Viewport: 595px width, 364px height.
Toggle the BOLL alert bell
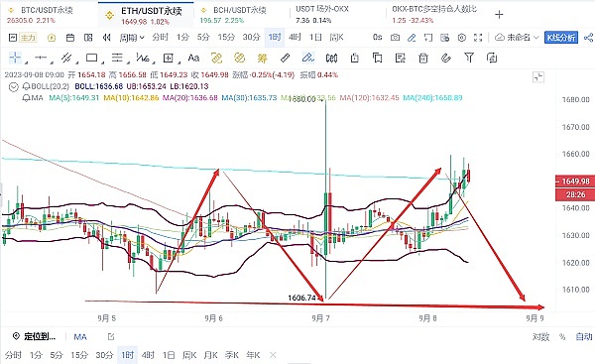27,86
